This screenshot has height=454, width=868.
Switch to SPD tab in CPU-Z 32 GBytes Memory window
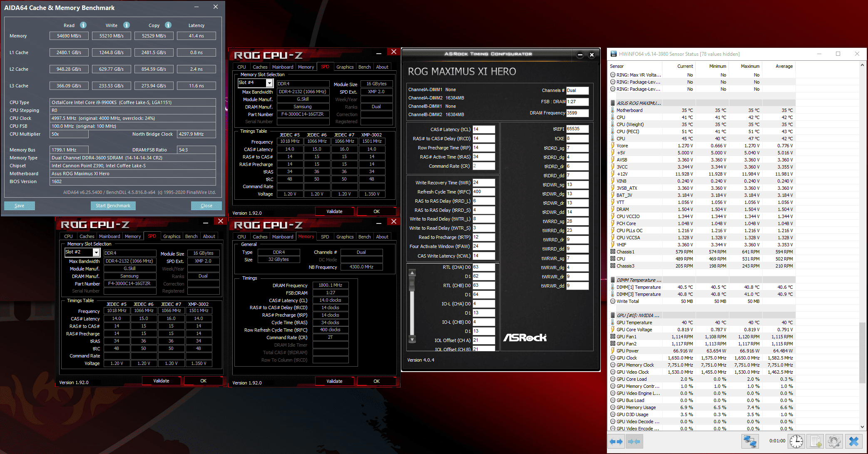coord(325,237)
